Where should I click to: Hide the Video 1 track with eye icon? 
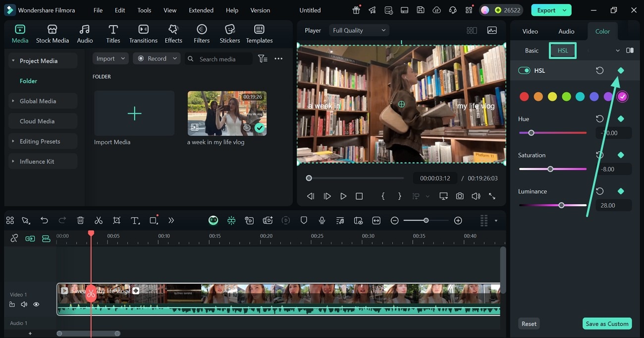pos(36,304)
